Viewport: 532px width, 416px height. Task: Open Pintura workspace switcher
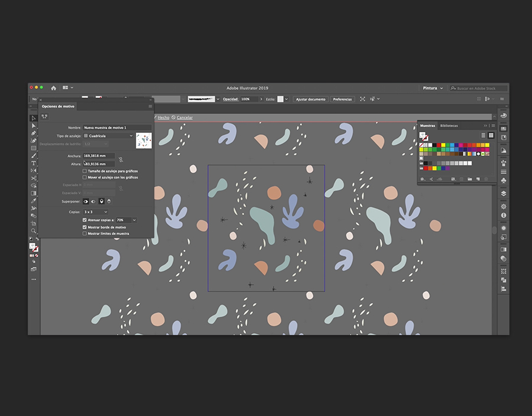(433, 88)
